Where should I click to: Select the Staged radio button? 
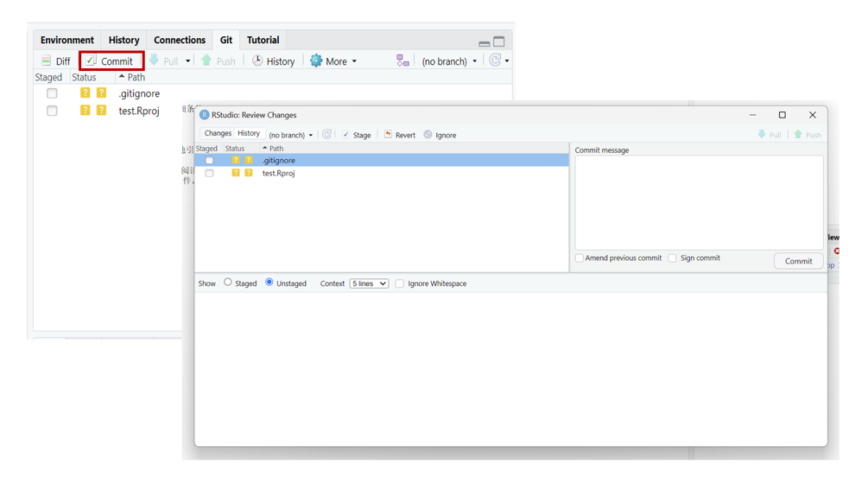coord(228,283)
